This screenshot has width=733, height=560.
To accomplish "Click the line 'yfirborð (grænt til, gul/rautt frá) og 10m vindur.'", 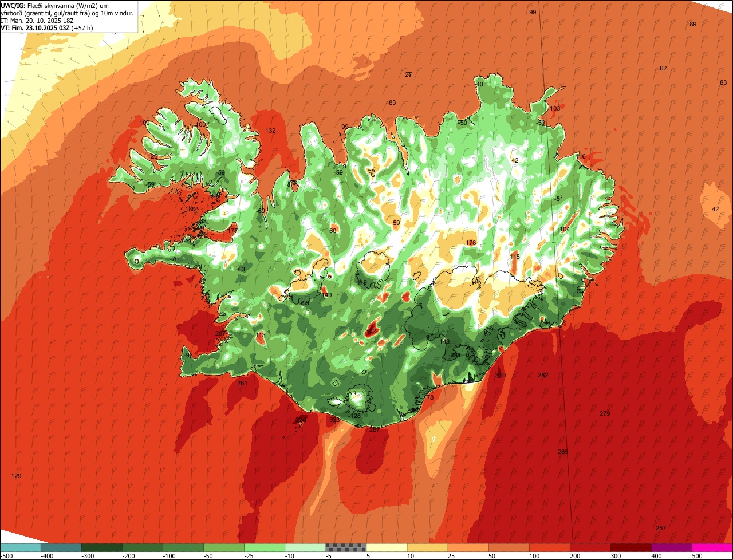I will (67, 13).
